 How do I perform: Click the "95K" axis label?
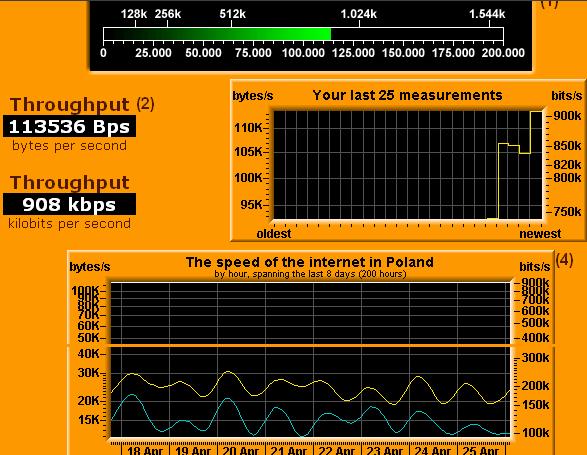pyautogui.click(x=252, y=205)
